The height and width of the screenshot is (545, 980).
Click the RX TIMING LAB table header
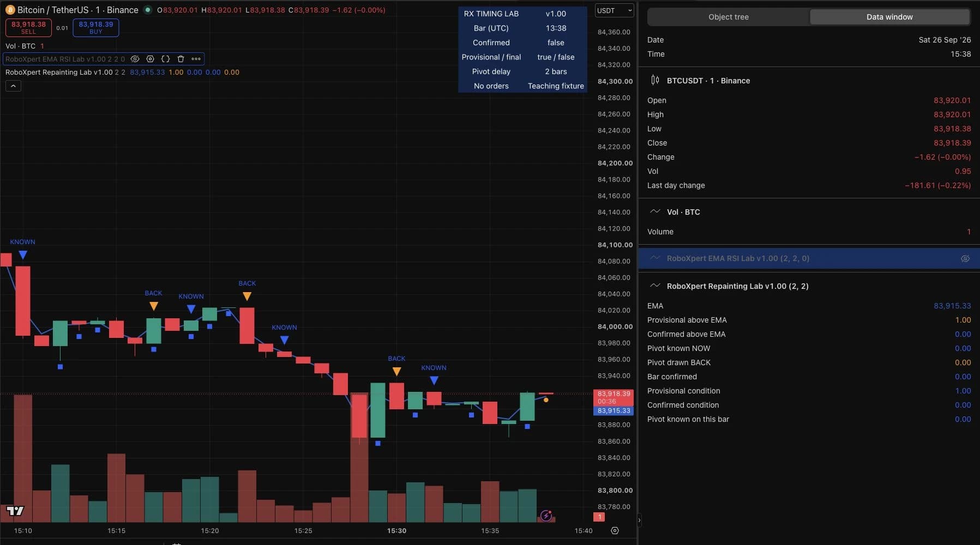click(x=491, y=14)
